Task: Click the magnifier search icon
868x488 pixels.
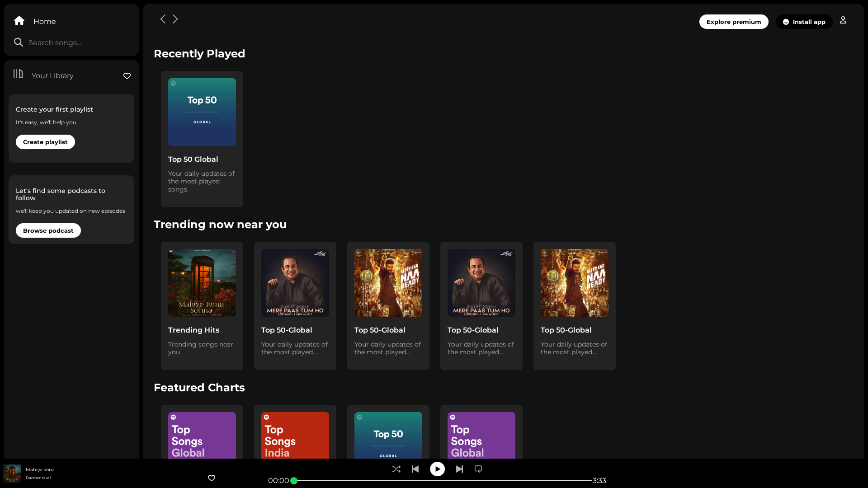Action: pos(19,42)
